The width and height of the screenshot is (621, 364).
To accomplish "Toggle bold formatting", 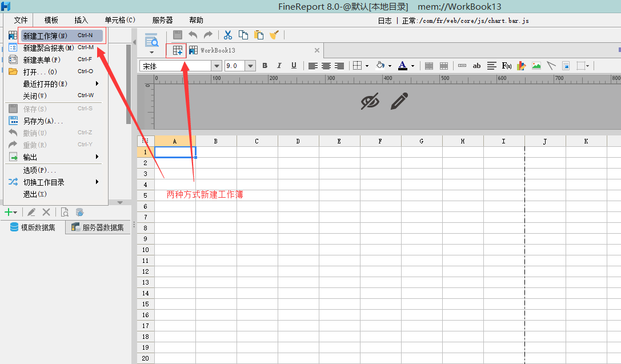I will pyautogui.click(x=265, y=66).
